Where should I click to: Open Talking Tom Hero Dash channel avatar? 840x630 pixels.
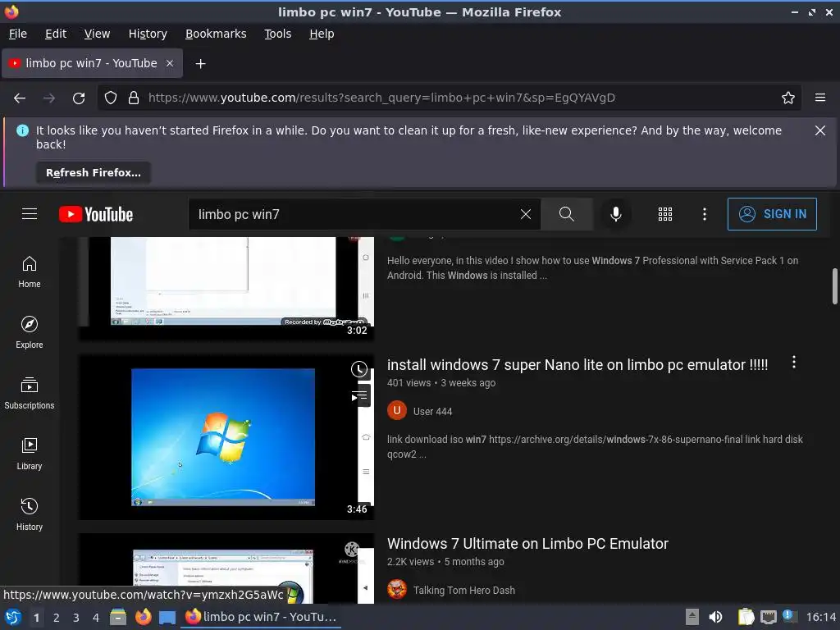pyautogui.click(x=397, y=590)
